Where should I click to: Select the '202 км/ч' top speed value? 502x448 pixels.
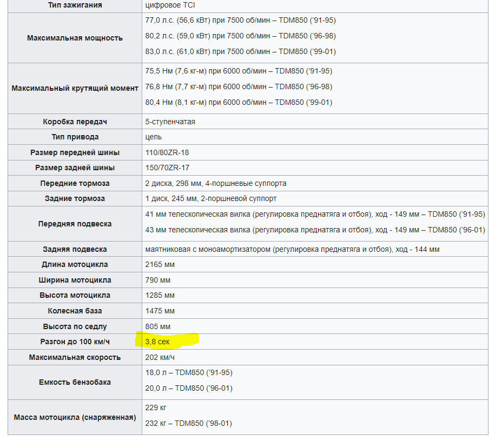pos(160,358)
